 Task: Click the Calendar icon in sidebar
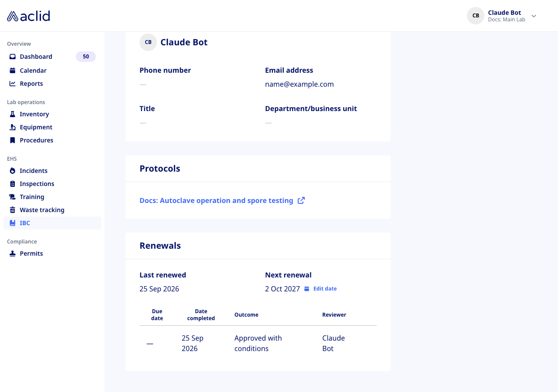[13, 71]
